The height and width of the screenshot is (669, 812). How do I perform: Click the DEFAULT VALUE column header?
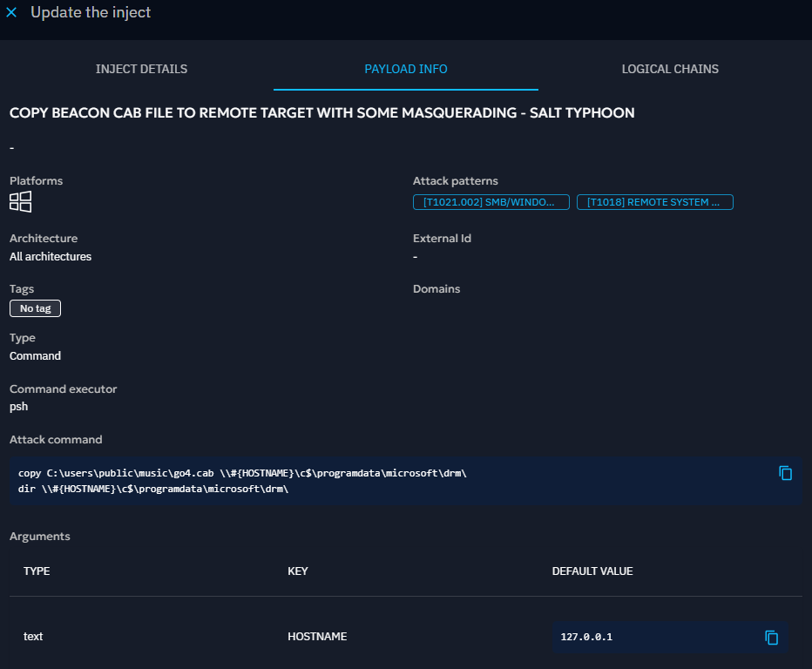click(x=592, y=571)
